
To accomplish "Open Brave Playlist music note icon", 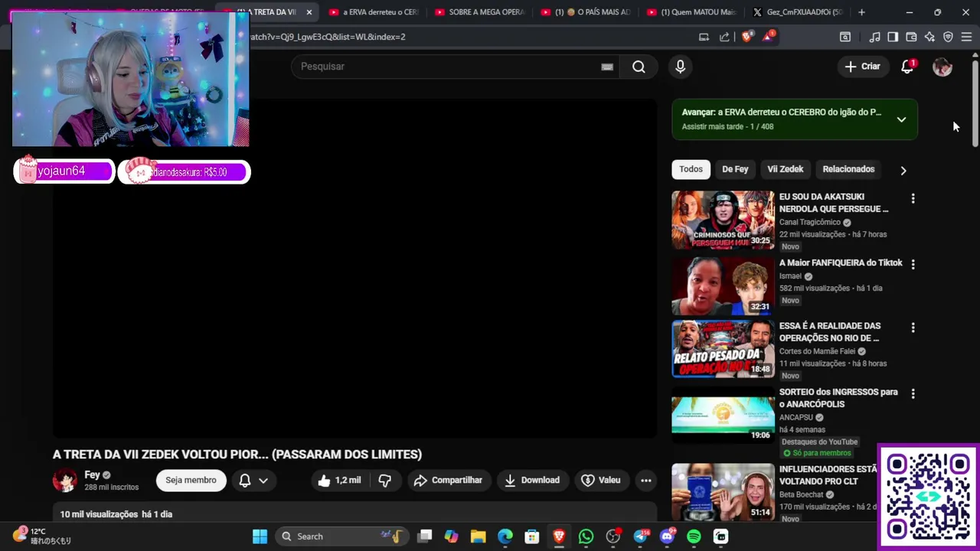I will pos(874,37).
